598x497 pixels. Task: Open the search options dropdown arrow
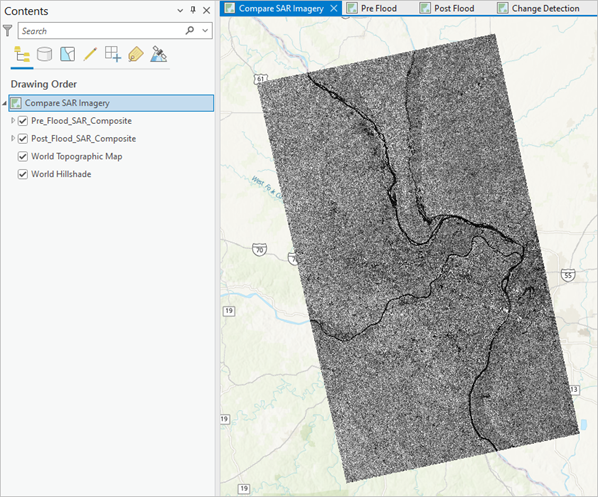205,31
